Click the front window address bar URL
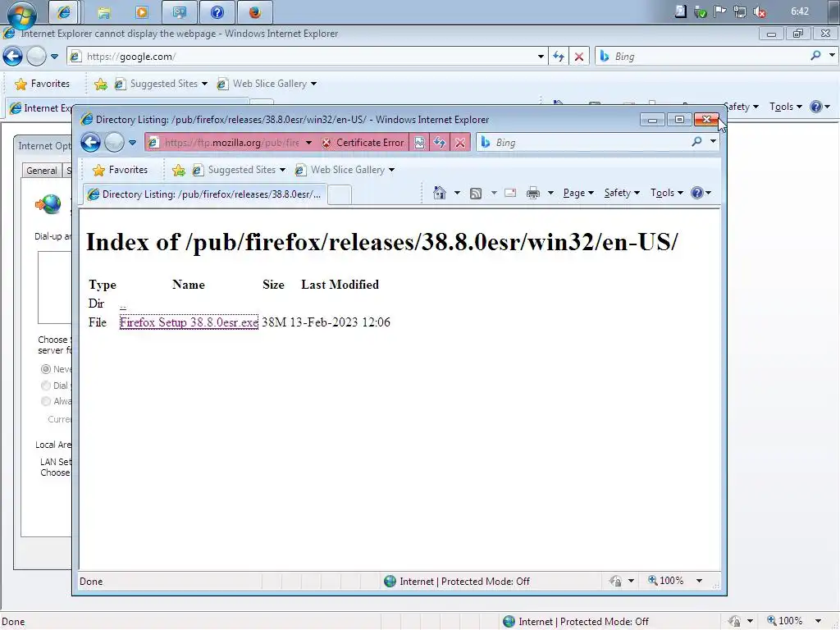 (231, 143)
